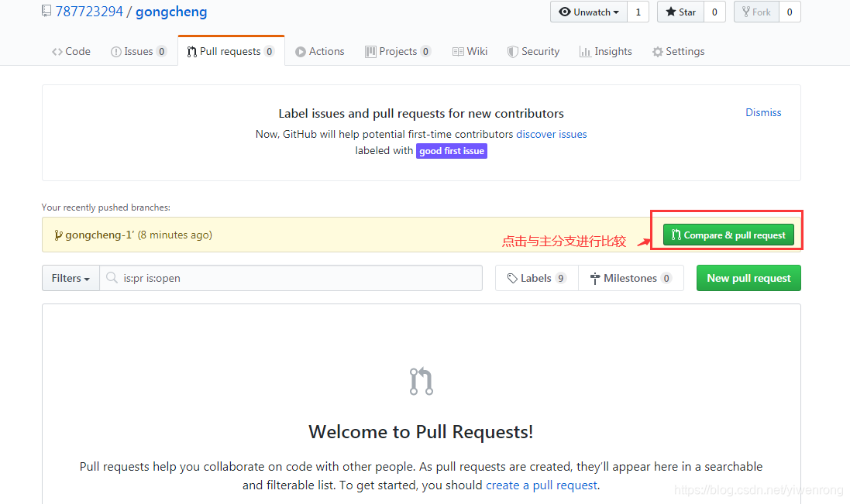The image size is (850, 504).
Task: Open the Security tab
Action: (533, 51)
